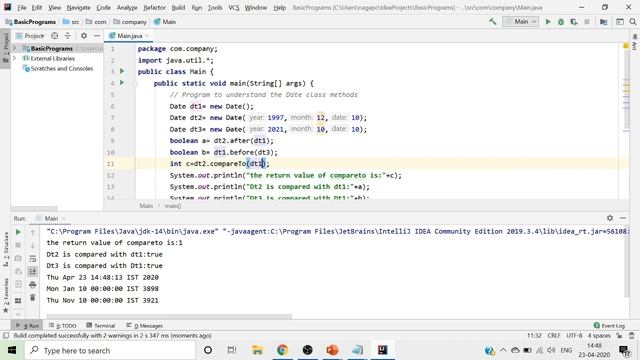Image resolution: width=640 pixels, height=360 pixels.
Task: Click the run anything window icon
Action: click(620, 22)
